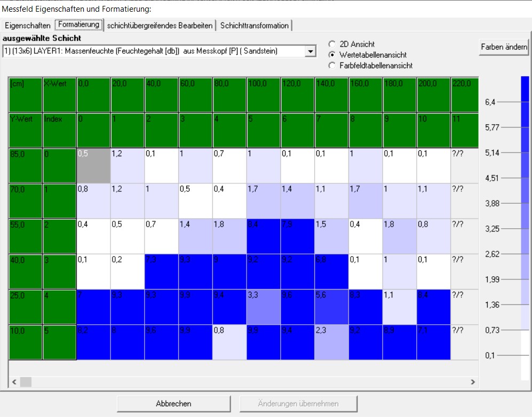
Task: Select the 2D Ansicht radio button
Action: click(332, 44)
